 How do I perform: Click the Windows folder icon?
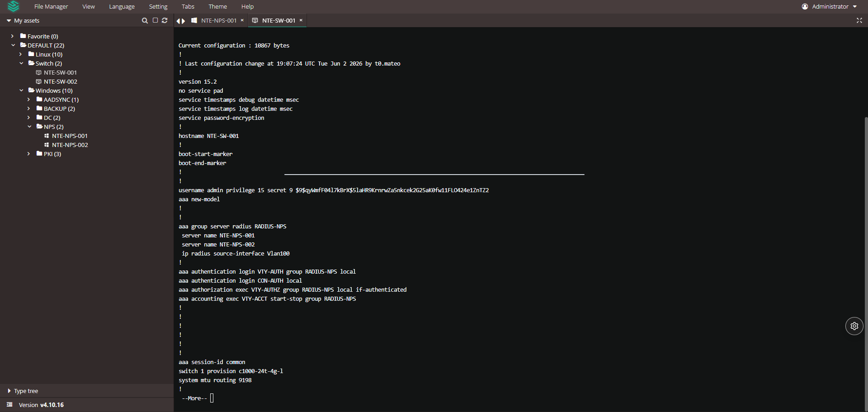[x=31, y=90]
